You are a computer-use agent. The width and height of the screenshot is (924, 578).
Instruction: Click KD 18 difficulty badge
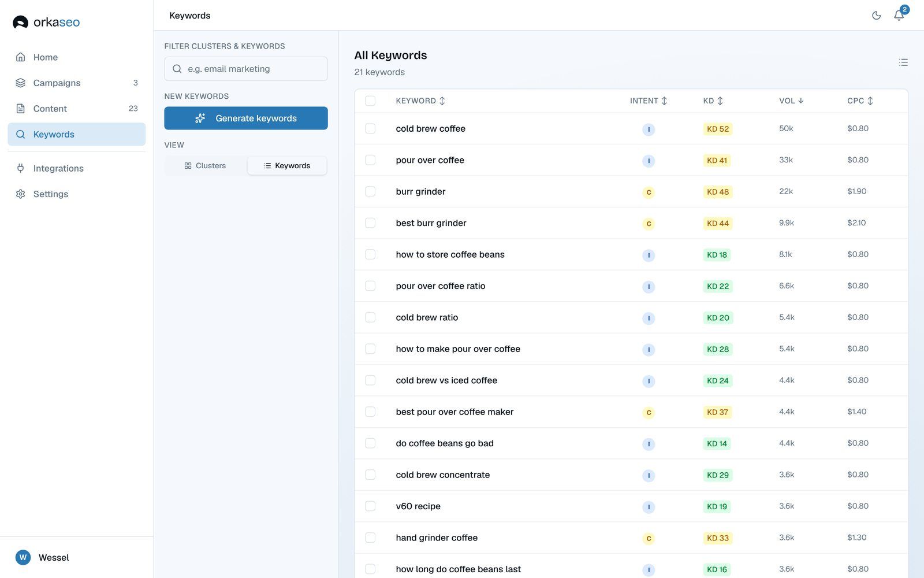coord(717,255)
